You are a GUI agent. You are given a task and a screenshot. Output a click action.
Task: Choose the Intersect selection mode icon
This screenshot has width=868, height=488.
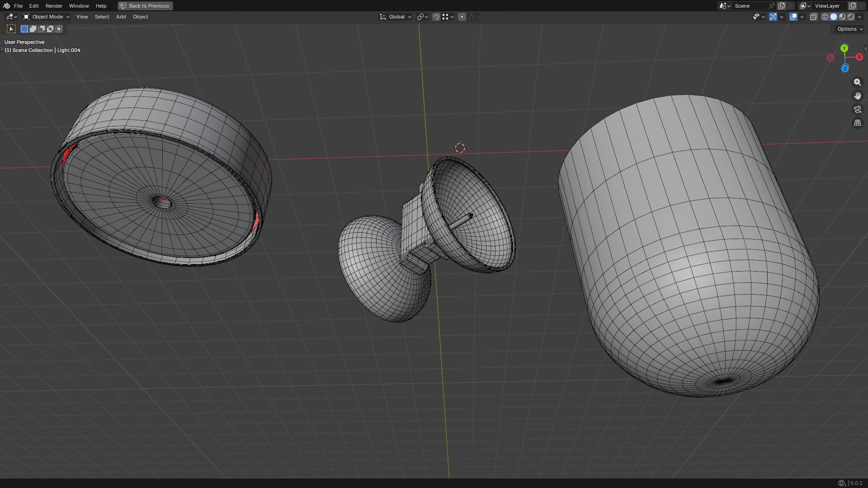(x=59, y=29)
